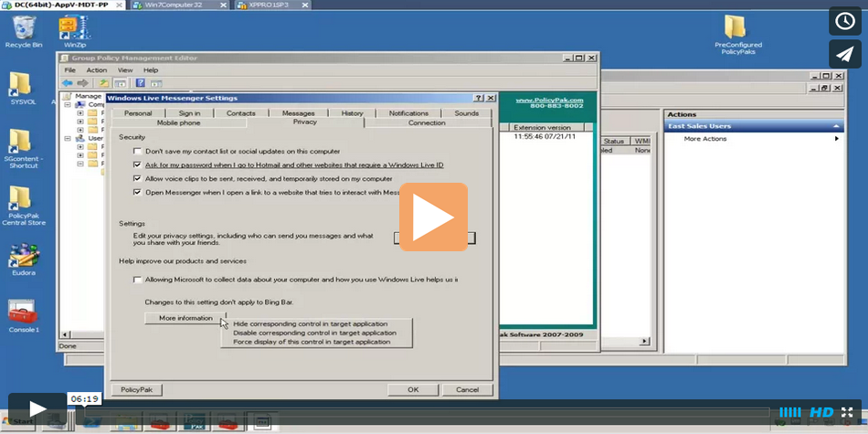Open the Action menu
This screenshot has width=868, height=434.
coord(97,69)
